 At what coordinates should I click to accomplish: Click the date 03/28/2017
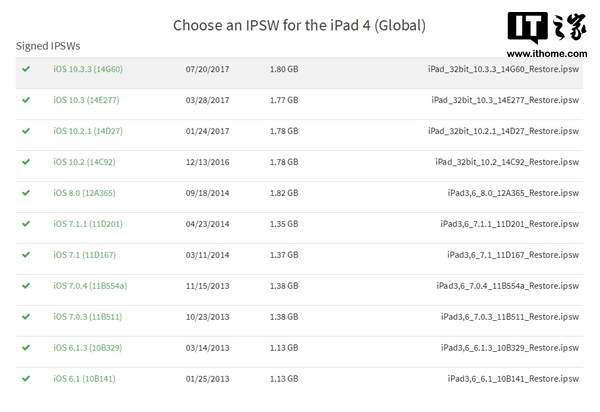pyautogui.click(x=207, y=101)
